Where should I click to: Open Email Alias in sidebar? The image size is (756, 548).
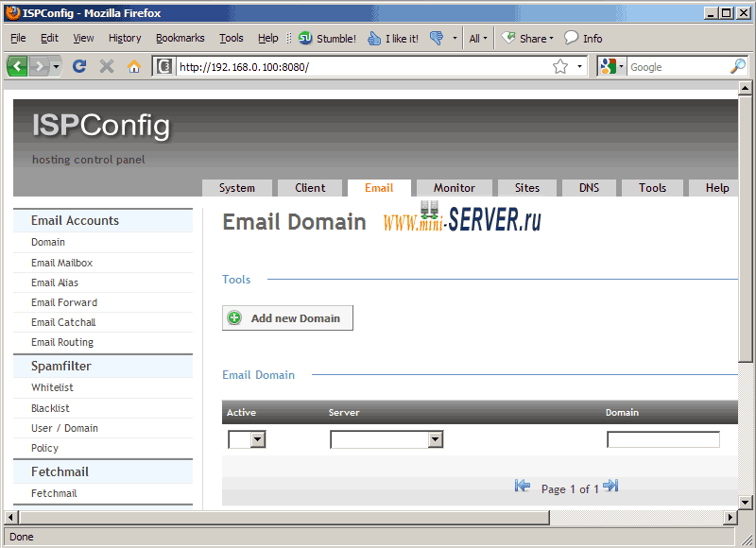[x=55, y=283]
